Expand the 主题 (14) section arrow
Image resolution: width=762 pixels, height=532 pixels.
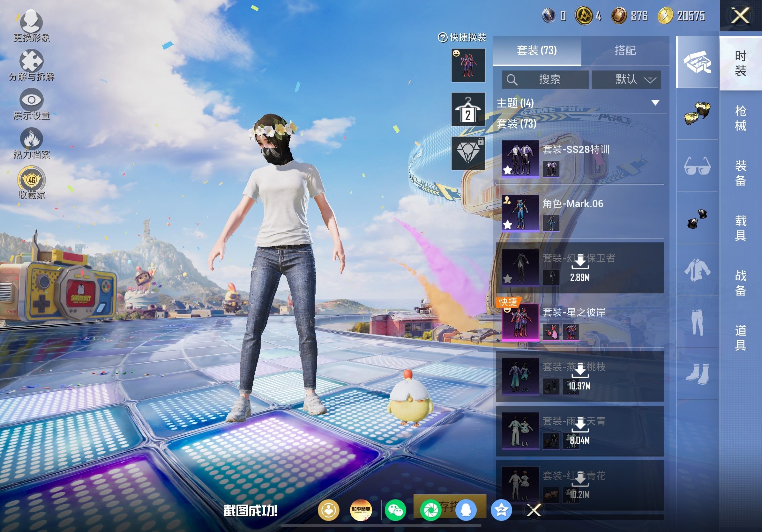(655, 103)
